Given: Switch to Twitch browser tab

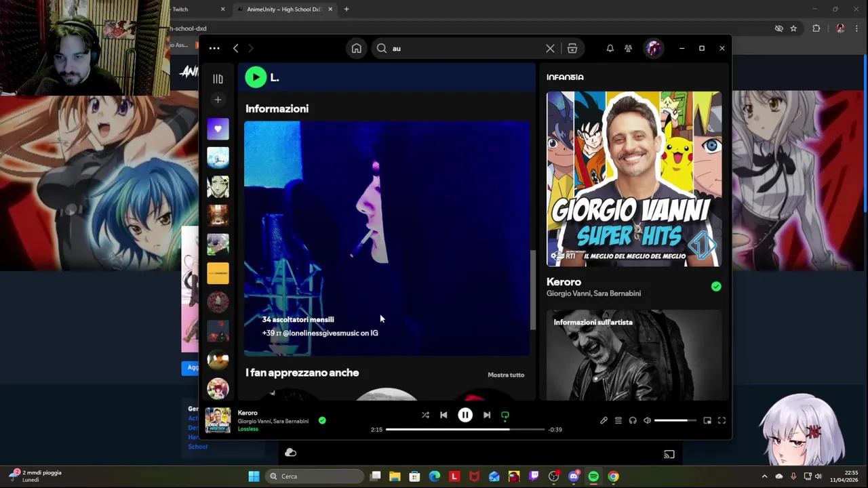Looking at the screenshot, I should [x=197, y=9].
